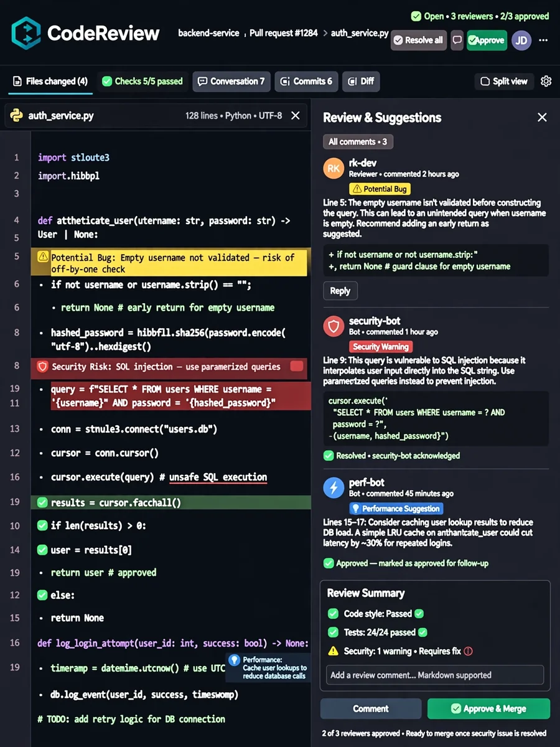Click the auth_service.py breadcrumb
Image resolution: width=560 pixels, height=747 pixels.
[361, 33]
